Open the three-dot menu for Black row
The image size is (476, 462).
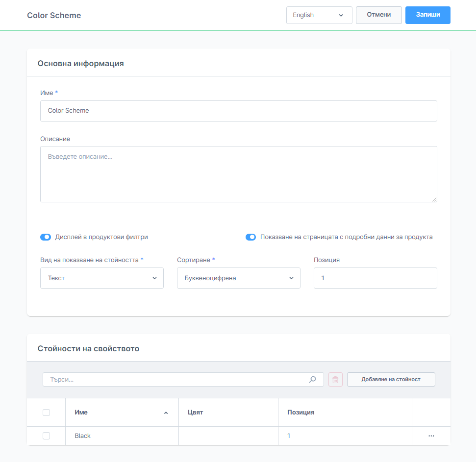pyautogui.click(x=431, y=436)
